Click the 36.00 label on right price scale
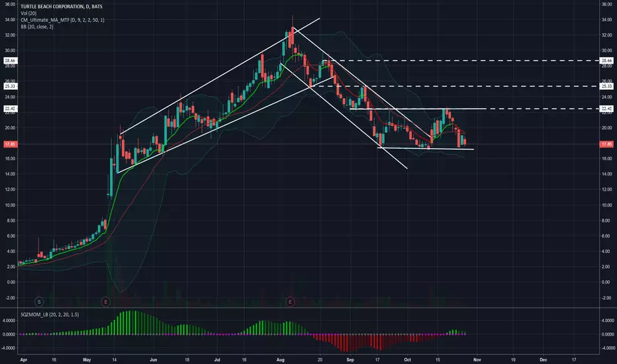617x364 pixels. point(606,5)
